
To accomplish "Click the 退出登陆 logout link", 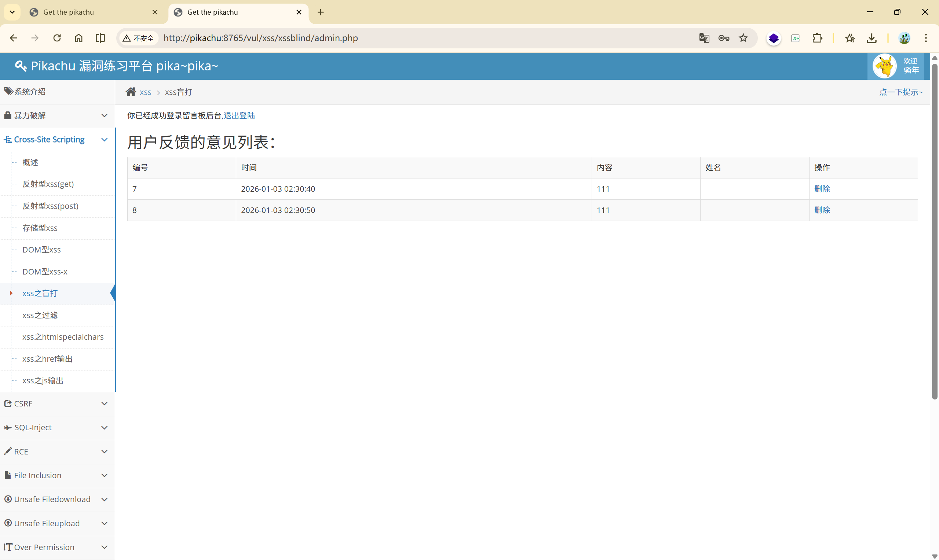I will (x=239, y=115).
